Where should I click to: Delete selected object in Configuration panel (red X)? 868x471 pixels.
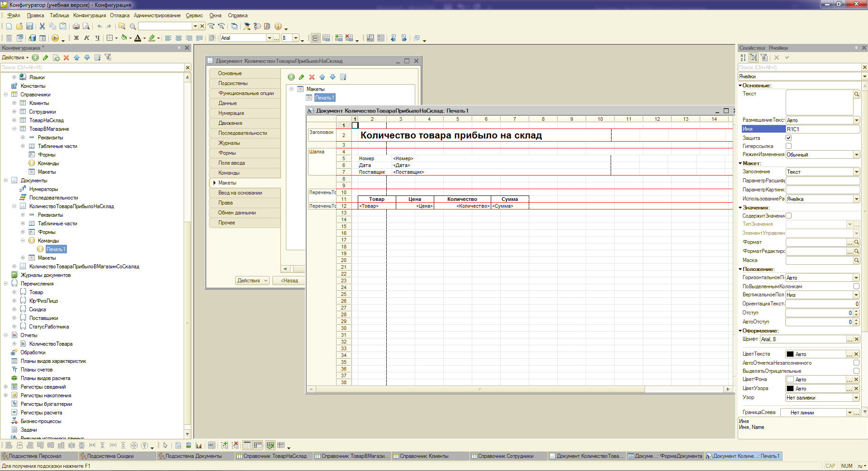tap(66, 57)
